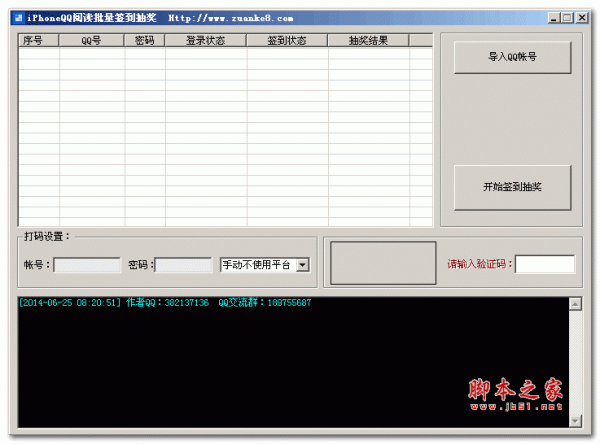This screenshot has width=600, height=444.
Task: Minimize the iPhoneQQ阅读 window
Action: [x=554, y=18]
